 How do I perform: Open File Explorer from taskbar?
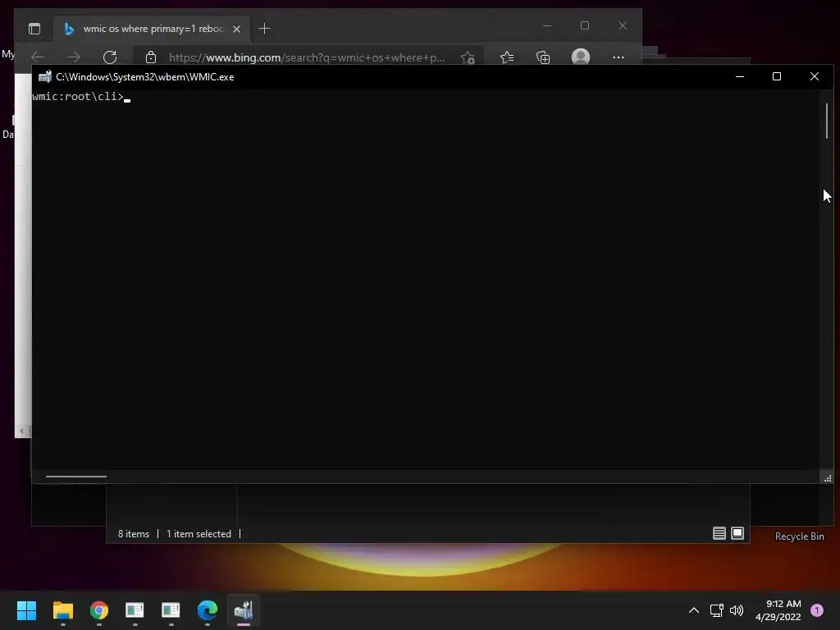pos(62,609)
